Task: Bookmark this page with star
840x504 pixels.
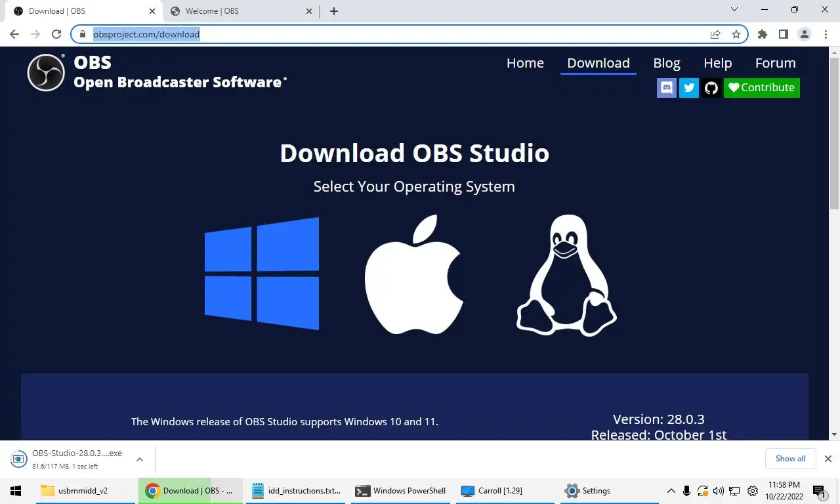Action: (736, 34)
